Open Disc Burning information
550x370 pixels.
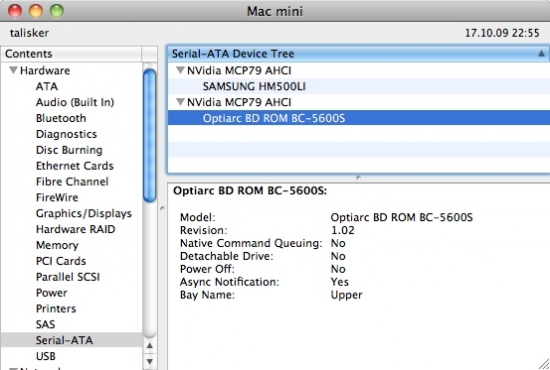(x=69, y=150)
